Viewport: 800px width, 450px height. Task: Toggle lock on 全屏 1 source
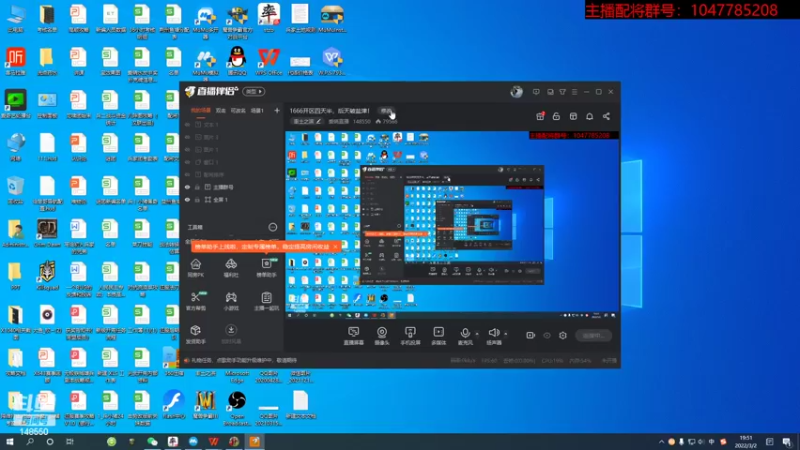197,200
